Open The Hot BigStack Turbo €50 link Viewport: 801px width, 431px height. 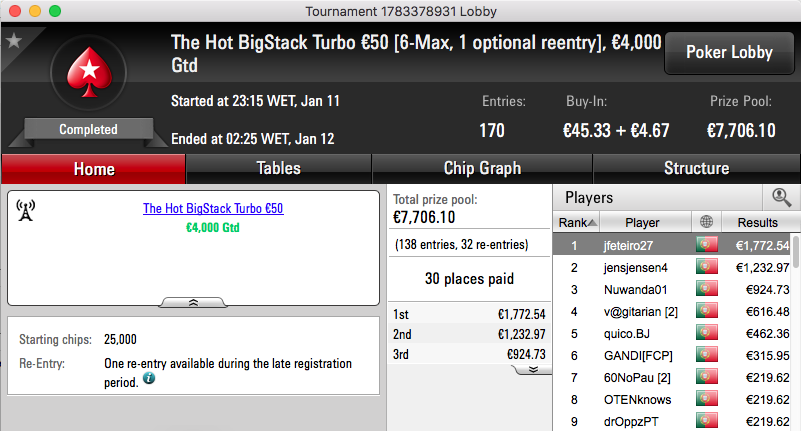(213, 208)
